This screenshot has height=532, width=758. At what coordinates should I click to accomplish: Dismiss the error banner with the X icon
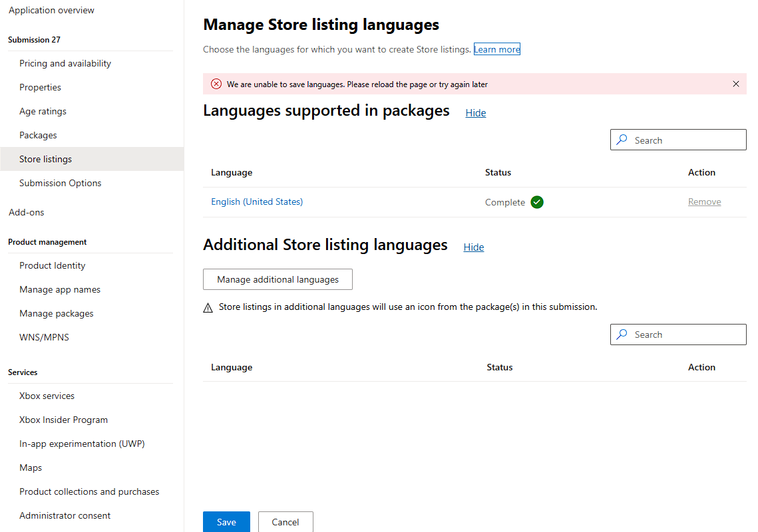(736, 84)
